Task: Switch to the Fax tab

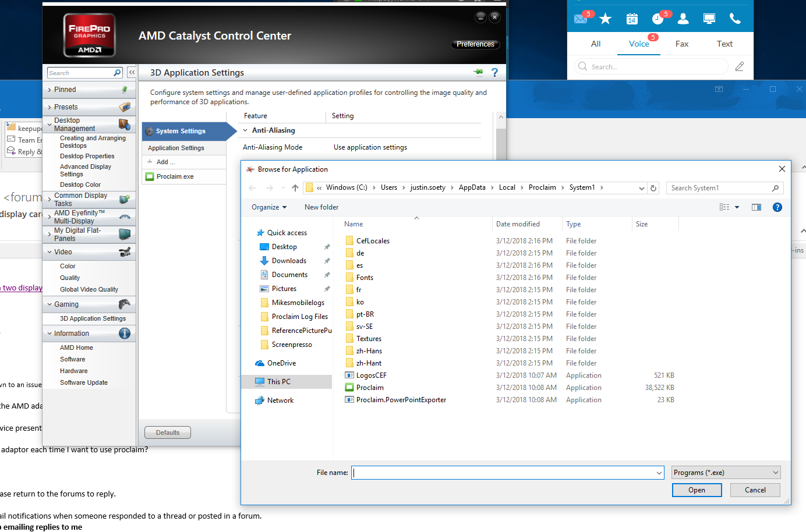Action: 682,44
